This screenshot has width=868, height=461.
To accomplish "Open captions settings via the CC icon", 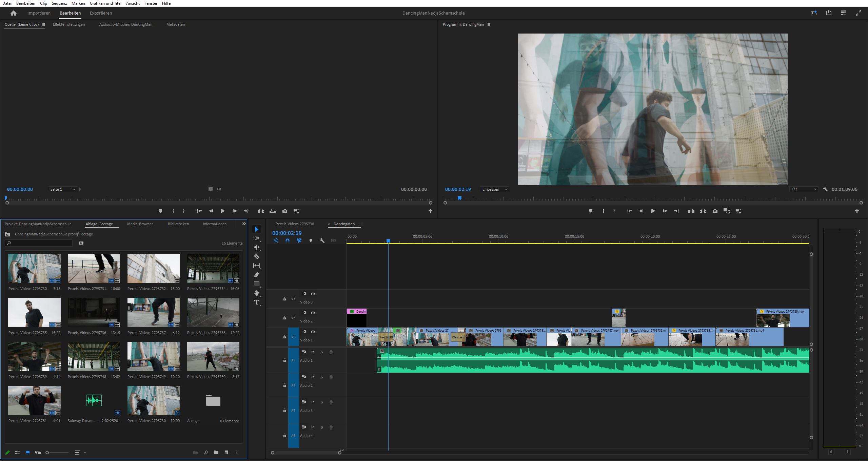I will coord(333,240).
